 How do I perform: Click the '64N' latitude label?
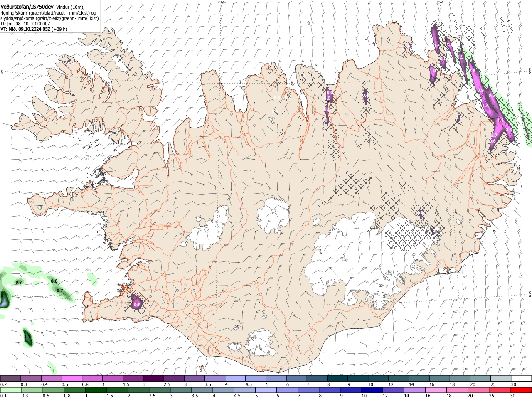(530, 294)
